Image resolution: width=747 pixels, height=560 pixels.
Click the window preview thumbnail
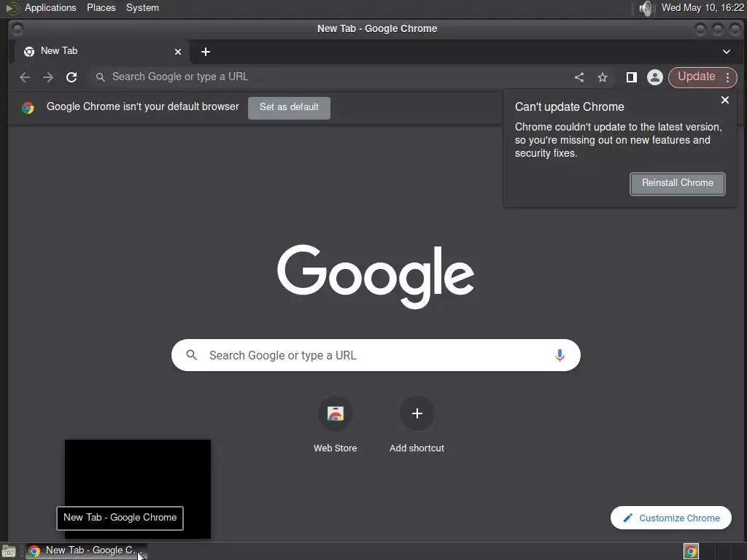pyautogui.click(x=138, y=489)
